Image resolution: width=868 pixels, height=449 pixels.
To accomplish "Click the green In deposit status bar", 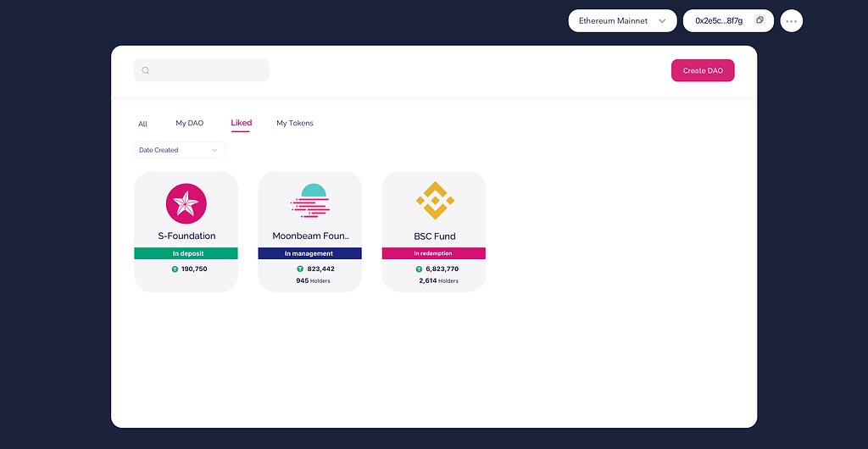I will [x=186, y=253].
